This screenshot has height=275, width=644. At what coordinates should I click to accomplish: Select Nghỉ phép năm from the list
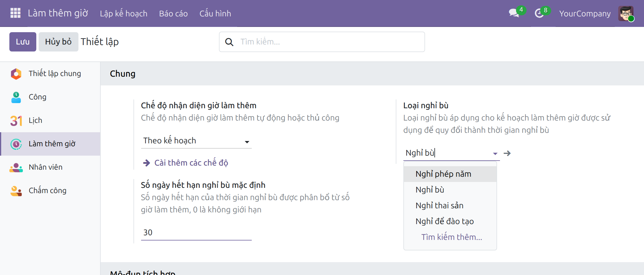[450, 174]
